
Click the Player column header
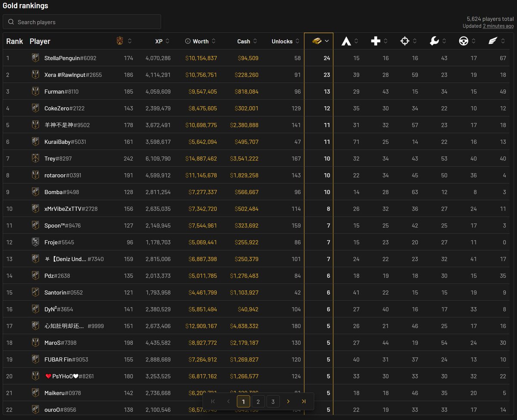point(40,41)
